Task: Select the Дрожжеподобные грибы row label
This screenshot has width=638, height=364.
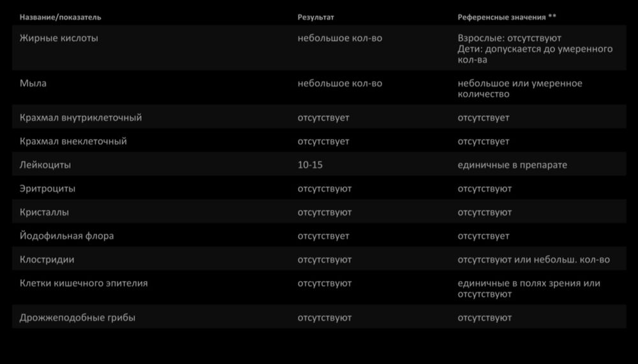Action: (x=77, y=317)
